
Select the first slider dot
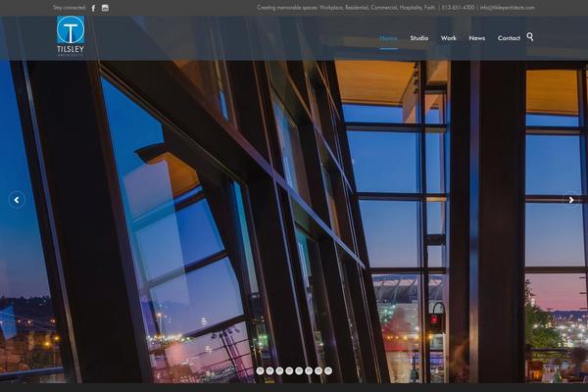coord(260,370)
